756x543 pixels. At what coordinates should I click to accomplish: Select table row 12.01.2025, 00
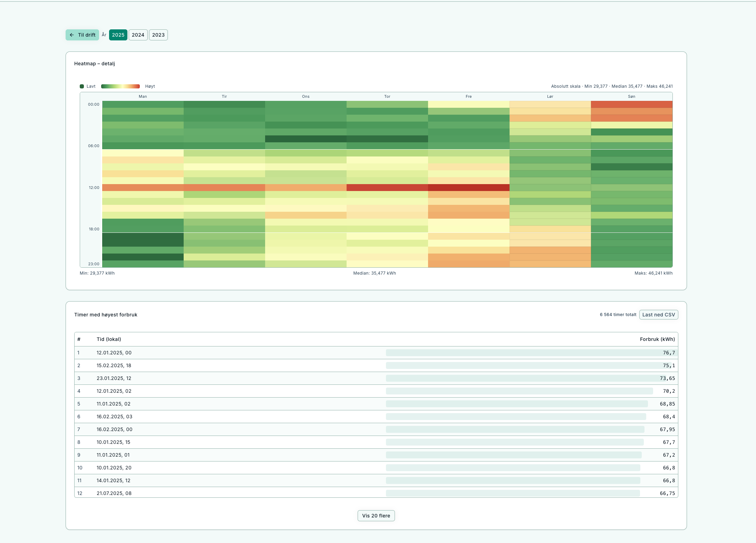point(114,353)
